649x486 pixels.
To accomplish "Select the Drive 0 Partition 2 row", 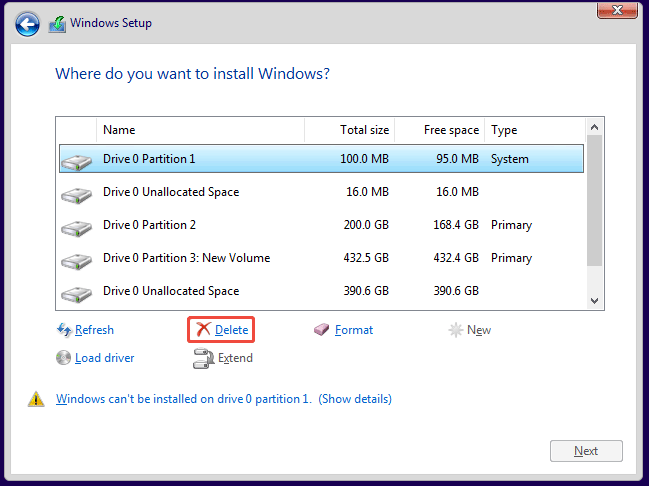I will [x=322, y=225].
